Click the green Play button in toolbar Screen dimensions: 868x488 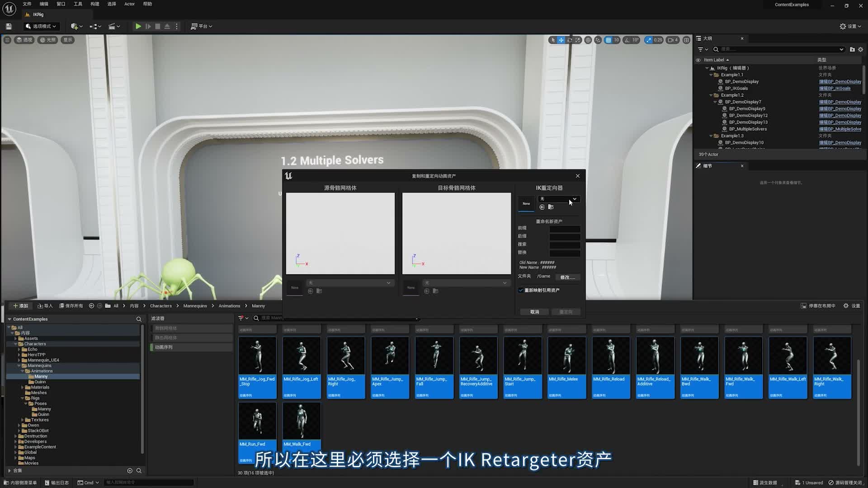tap(138, 26)
